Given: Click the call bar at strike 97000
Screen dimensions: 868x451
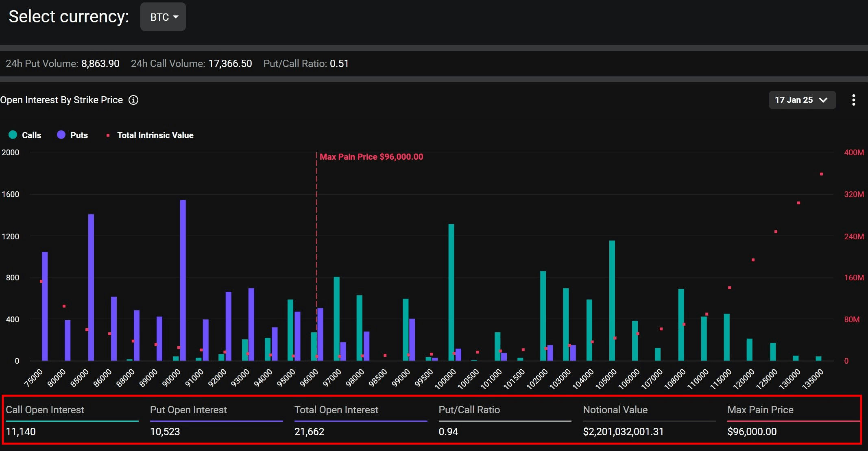Looking at the screenshot, I should [x=336, y=319].
